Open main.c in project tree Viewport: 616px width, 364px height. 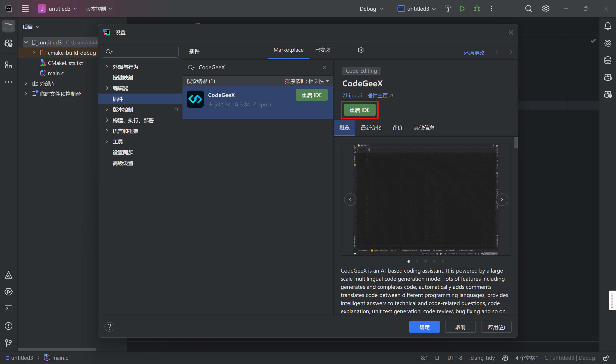click(x=55, y=73)
